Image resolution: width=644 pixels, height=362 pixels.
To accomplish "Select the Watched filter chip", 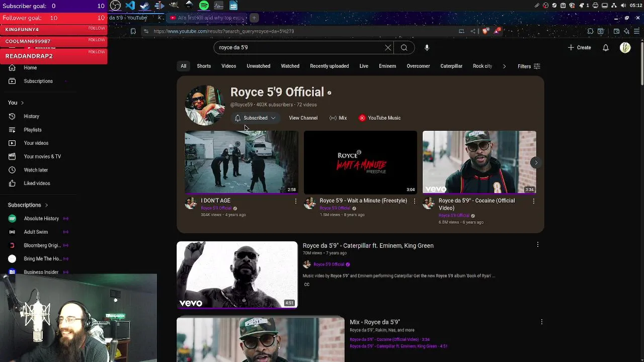I will pyautogui.click(x=290, y=66).
